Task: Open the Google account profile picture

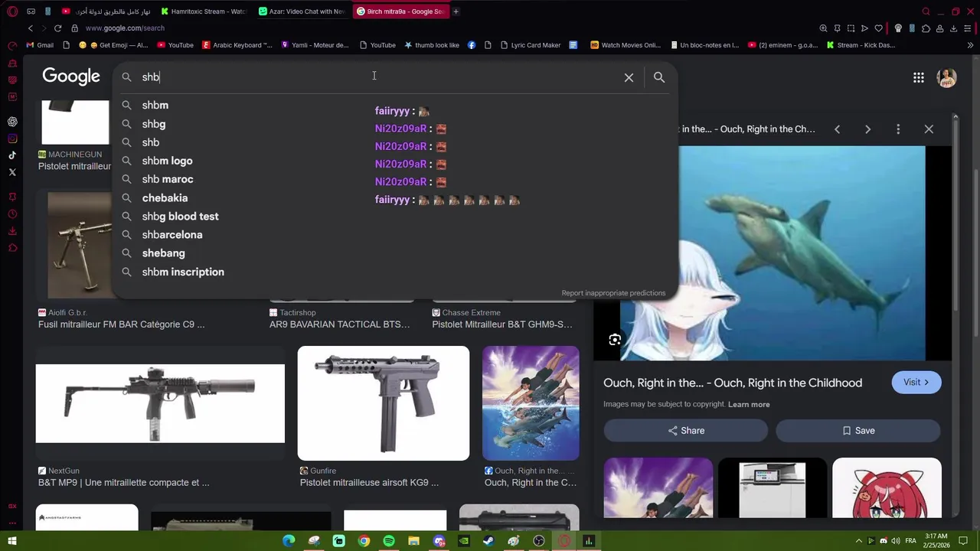Action: point(947,77)
